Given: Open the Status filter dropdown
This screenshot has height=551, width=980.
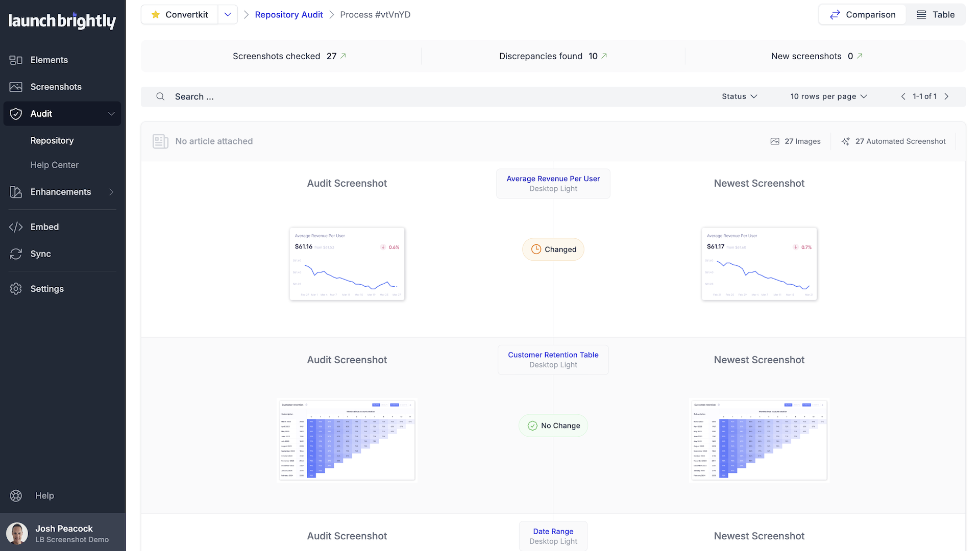Looking at the screenshot, I should tap(740, 96).
